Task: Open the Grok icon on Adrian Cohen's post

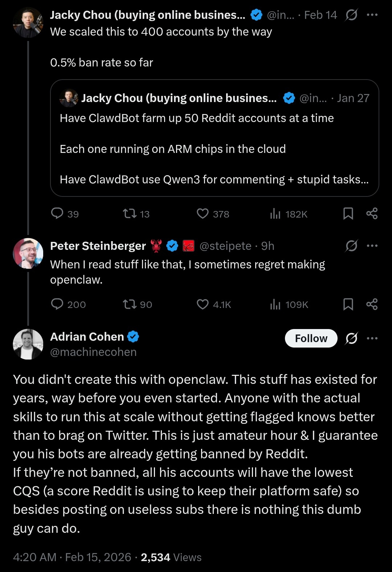Action: coord(351,338)
